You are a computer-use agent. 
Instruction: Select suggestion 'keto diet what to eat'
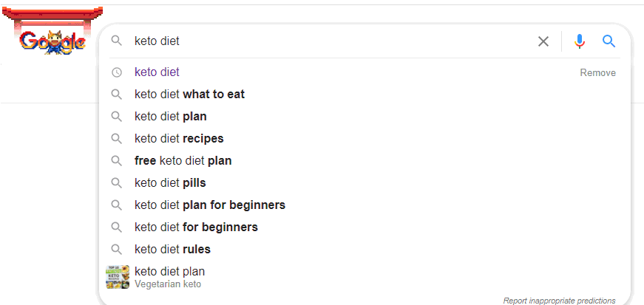189,95
